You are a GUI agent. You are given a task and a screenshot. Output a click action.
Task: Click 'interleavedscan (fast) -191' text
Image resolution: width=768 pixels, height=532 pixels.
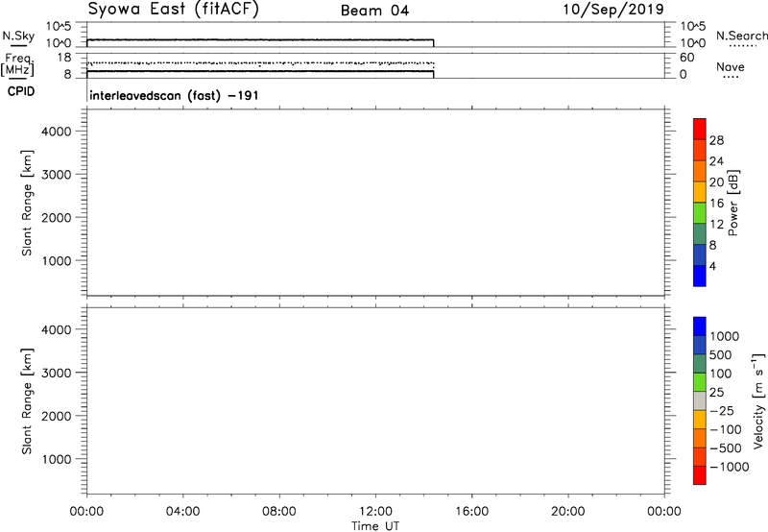[174, 95]
